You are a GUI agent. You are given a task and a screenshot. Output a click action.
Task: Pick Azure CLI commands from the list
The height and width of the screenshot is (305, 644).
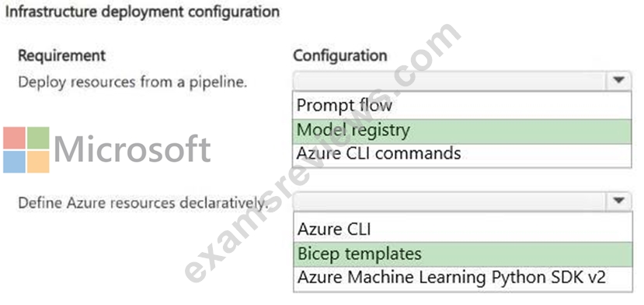click(462, 155)
